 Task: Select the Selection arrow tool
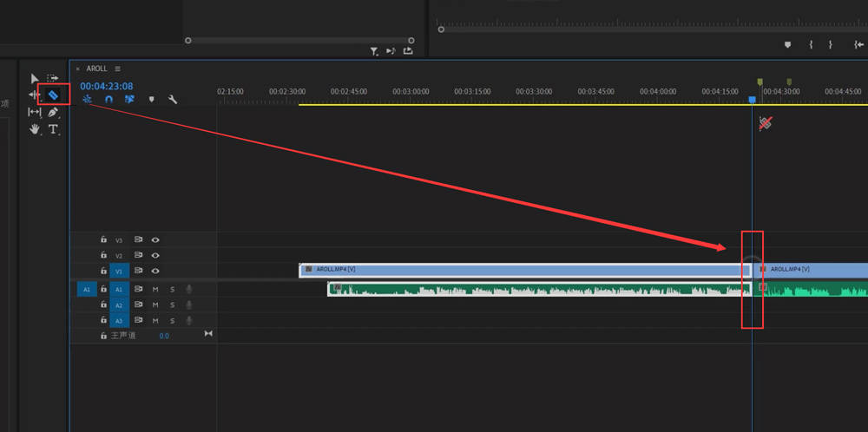35,79
